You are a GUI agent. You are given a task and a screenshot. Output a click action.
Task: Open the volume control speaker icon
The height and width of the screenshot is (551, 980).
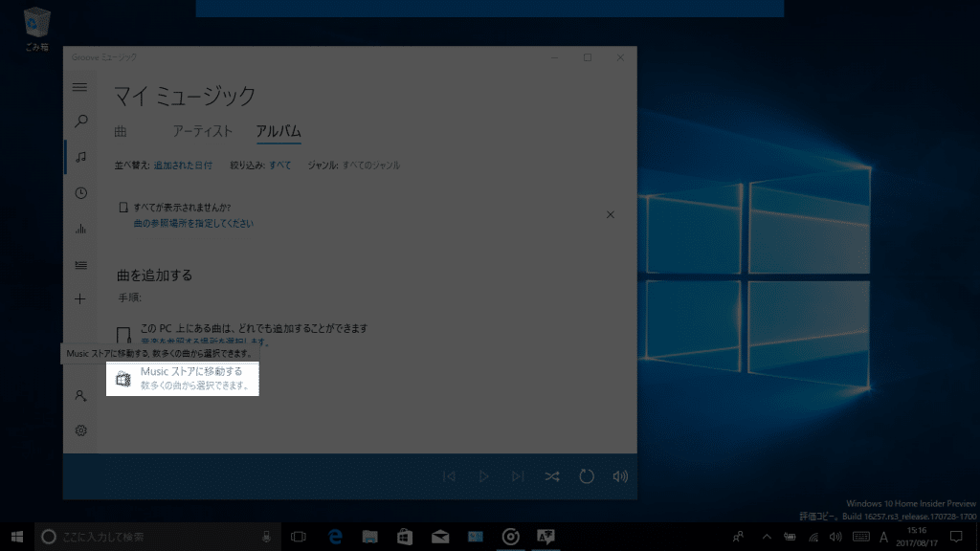(620, 476)
